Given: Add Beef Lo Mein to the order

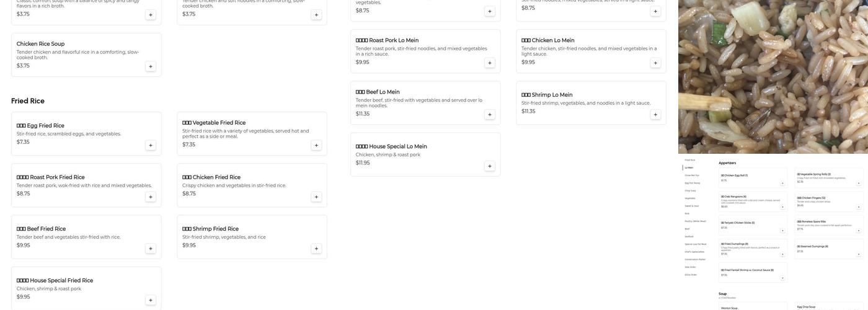Looking at the screenshot, I should coord(490,115).
